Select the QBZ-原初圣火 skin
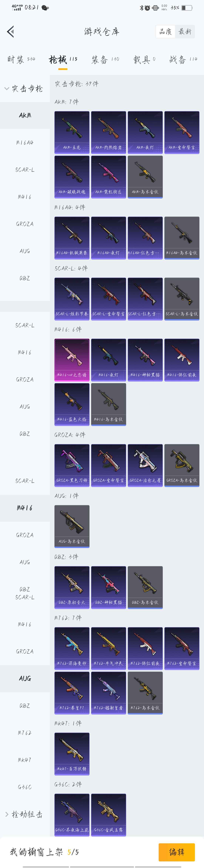The height and width of the screenshot is (868, 204). coord(72,587)
